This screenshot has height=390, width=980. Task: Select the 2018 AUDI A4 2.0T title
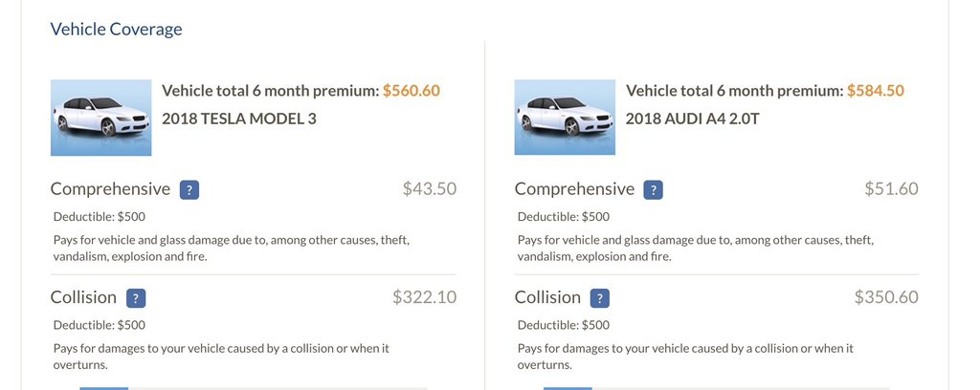point(693,118)
